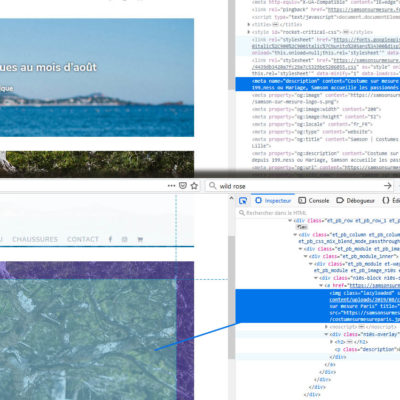Click the lower page vertical scrollbar
This screenshot has width=400, height=400.
pyautogui.click(x=231, y=297)
